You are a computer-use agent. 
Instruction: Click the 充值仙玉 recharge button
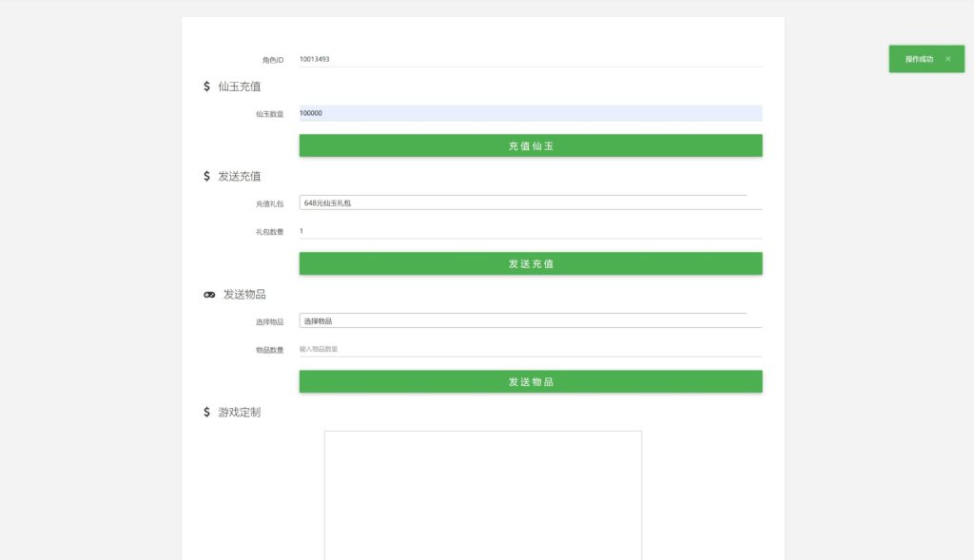tap(530, 145)
